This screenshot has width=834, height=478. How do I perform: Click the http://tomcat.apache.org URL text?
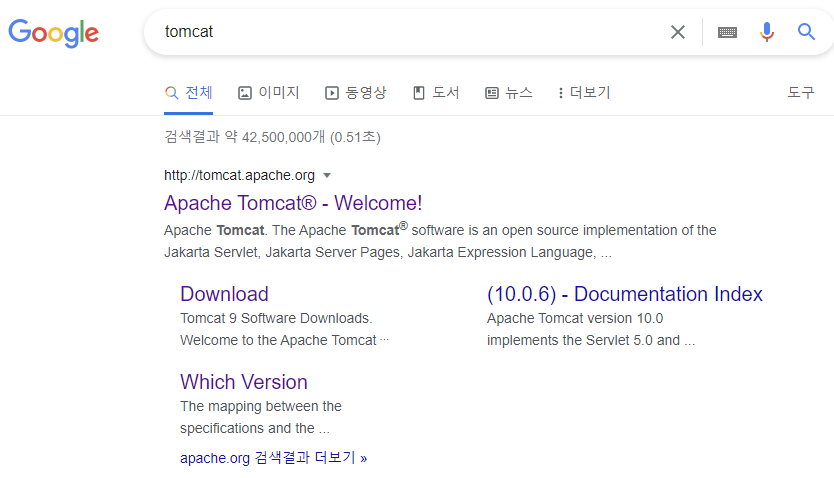(x=239, y=175)
